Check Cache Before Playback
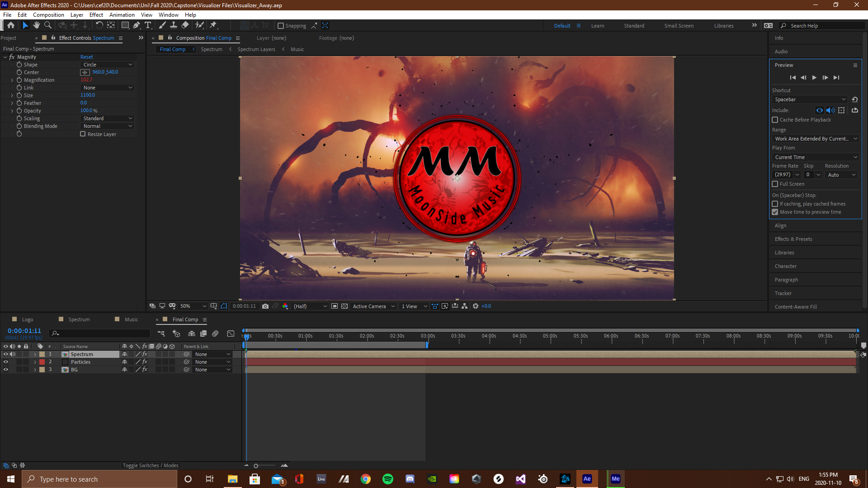The width and height of the screenshot is (868, 488). tap(775, 120)
